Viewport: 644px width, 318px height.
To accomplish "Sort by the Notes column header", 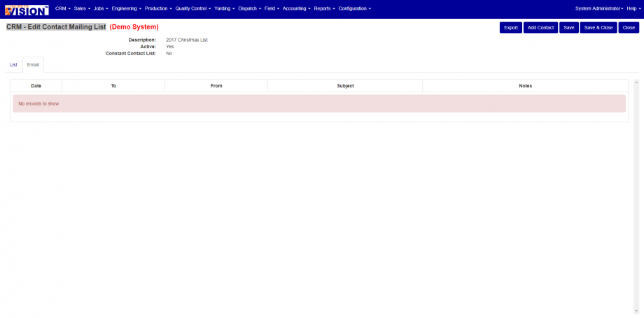I will pyautogui.click(x=525, y=86).
